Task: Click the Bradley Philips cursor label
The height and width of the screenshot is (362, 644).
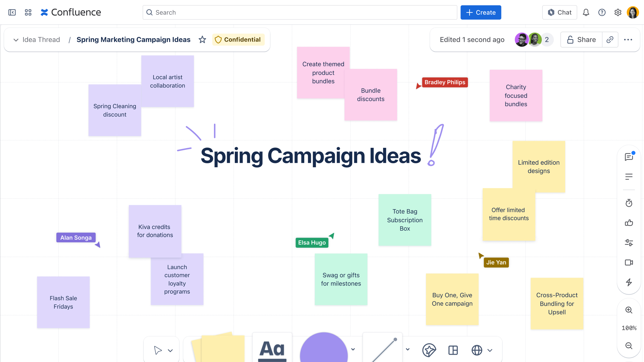Action: 445,82
